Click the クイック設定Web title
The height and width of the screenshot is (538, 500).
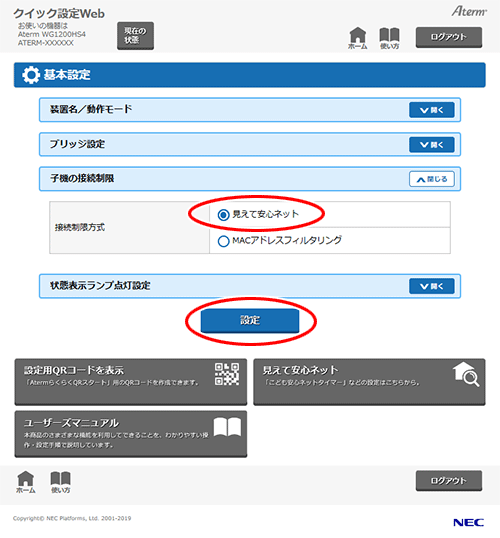click(x=59, y=14)
